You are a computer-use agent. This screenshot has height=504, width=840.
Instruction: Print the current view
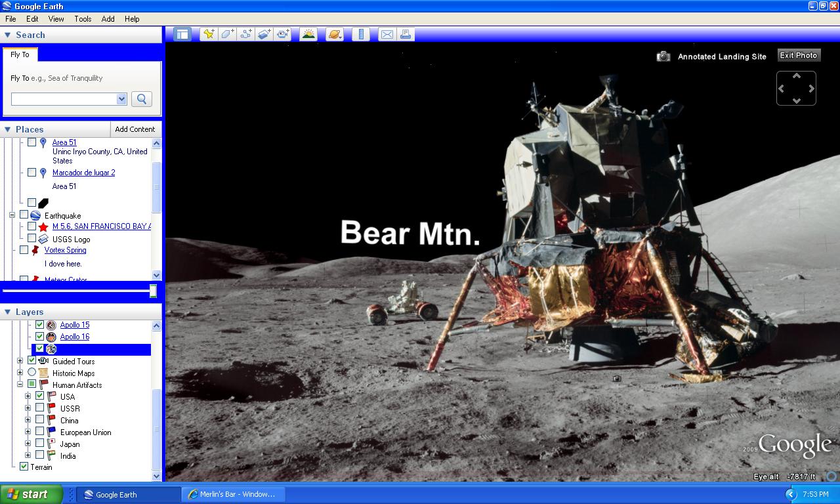(405, 34)
